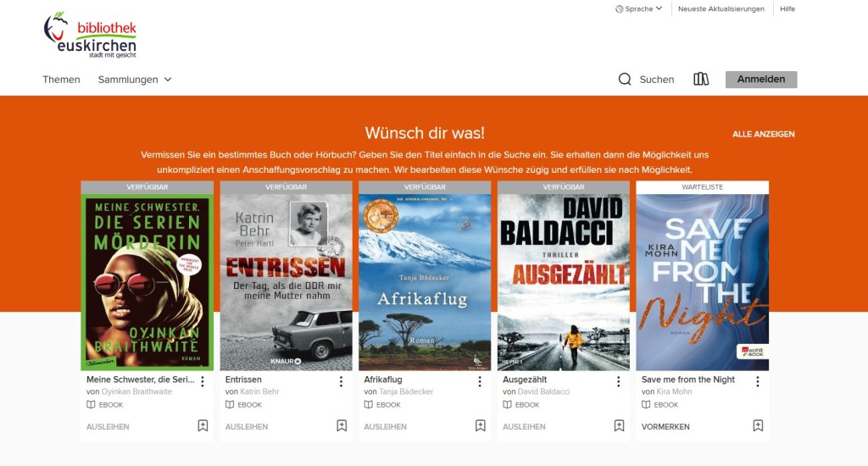Place hold with Vormerken
Image resolution: width=868 pixels, height=466 pixels.
click(x=665, y=427)
